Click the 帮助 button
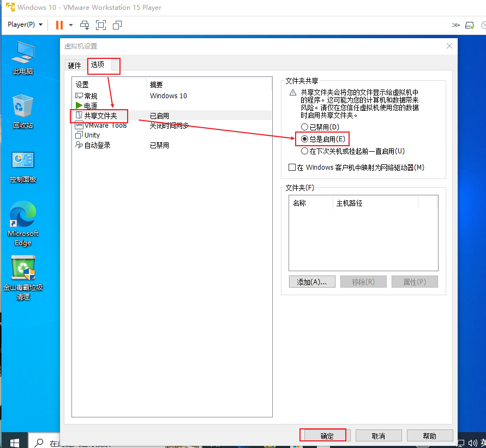The image size is (486, 448). click(430, 436)
